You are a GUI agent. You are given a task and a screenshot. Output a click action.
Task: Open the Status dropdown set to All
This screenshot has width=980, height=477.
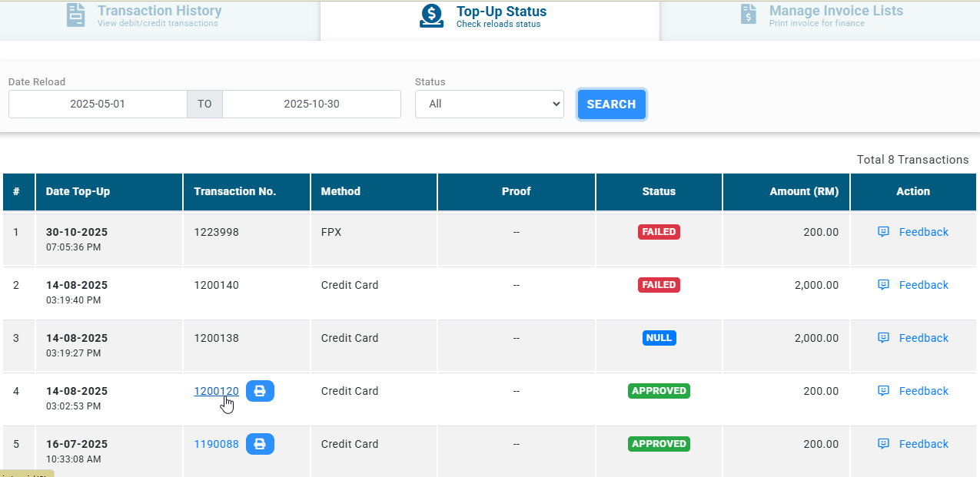click(489, 104)
